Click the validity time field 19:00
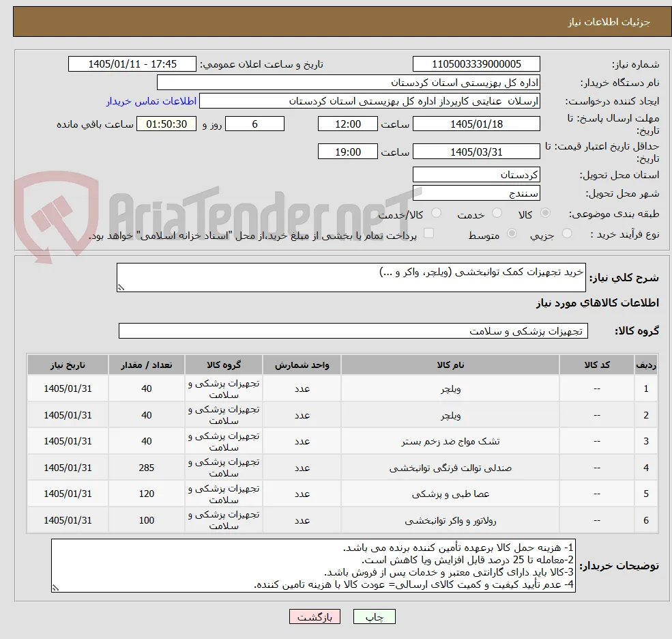 (347, 152)
